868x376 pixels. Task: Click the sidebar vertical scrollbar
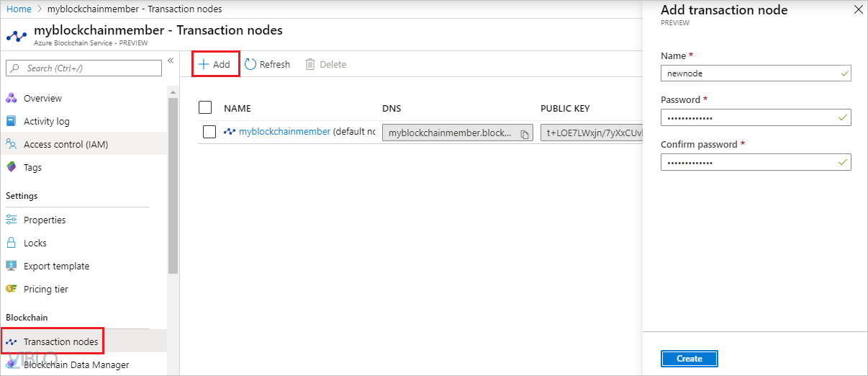[173, 187]
